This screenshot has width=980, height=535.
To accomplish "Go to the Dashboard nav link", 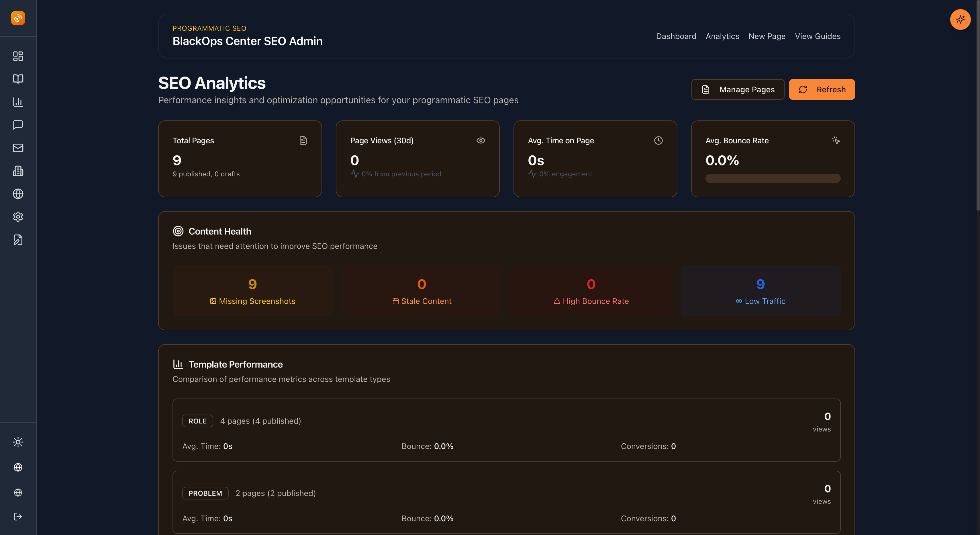I will coord(676,36).
